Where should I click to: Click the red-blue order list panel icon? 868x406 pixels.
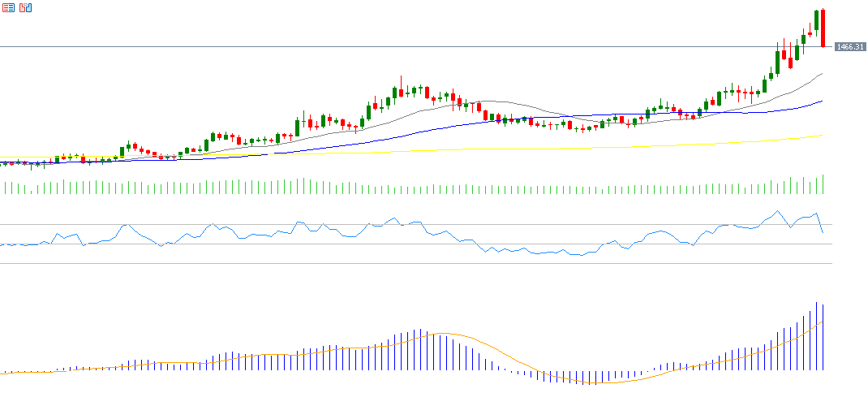pos(8,7)
